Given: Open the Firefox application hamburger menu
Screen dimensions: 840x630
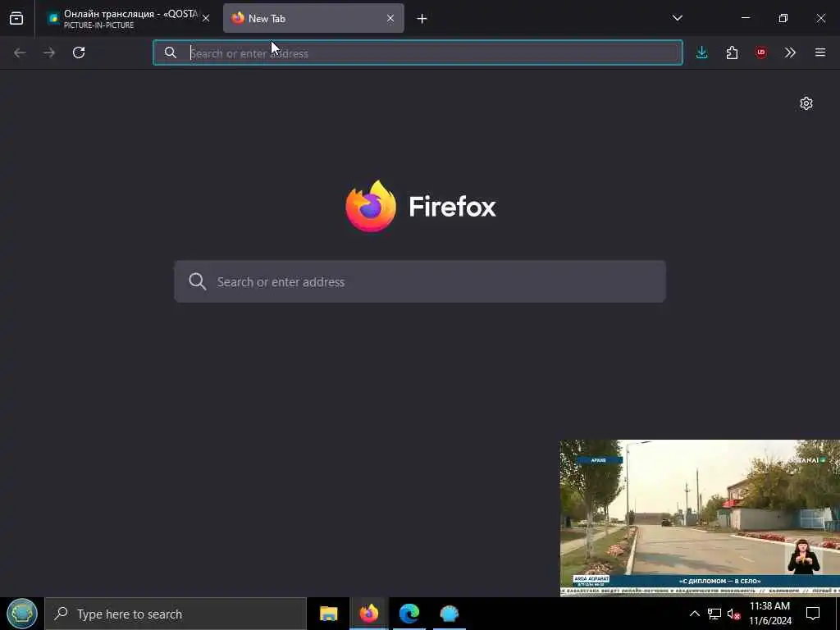Looking at the screenshot, I should point(820,52).
